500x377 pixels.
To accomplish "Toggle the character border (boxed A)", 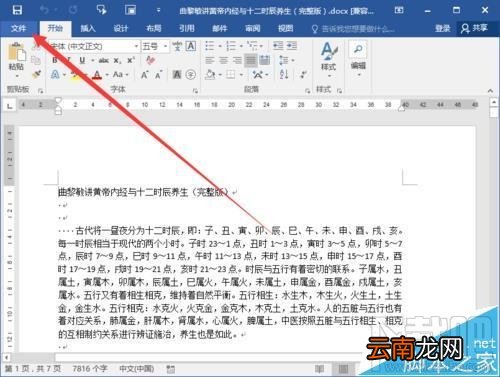I will [191, 46].
